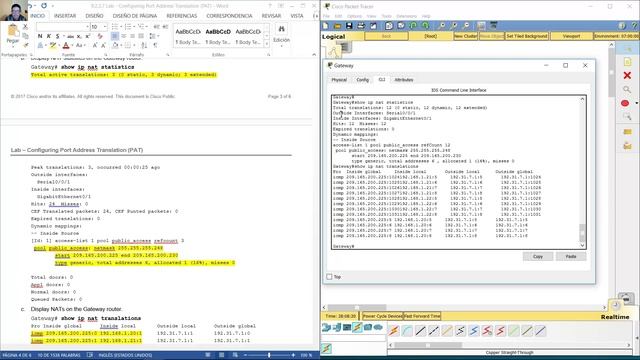
Task: Expand the numbered list dropdown arrow
Action: (x=134, y=27)
